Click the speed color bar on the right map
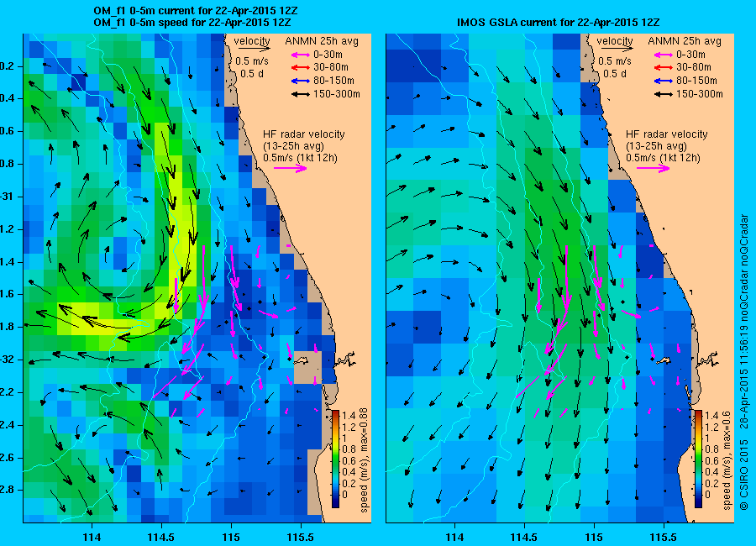Screen dimensions: 756x546 [698, 459]
